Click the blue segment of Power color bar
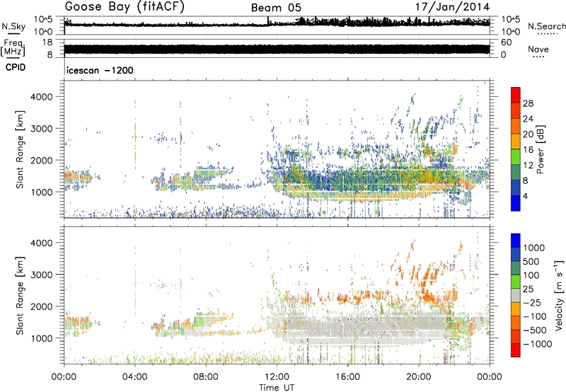566x392 pixels. pos(516,203)
